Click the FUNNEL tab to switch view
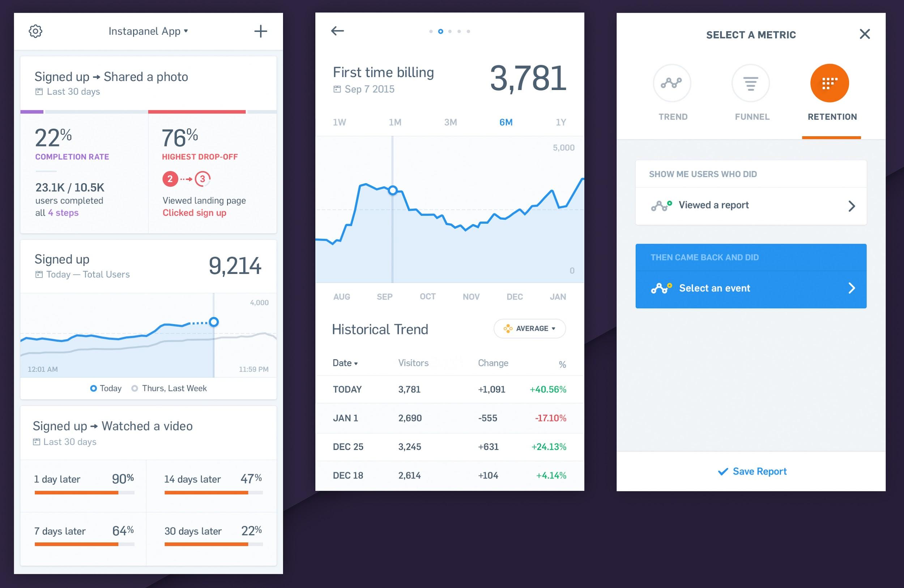The height and width of the screenshot is (588, 904). (751, 92)
